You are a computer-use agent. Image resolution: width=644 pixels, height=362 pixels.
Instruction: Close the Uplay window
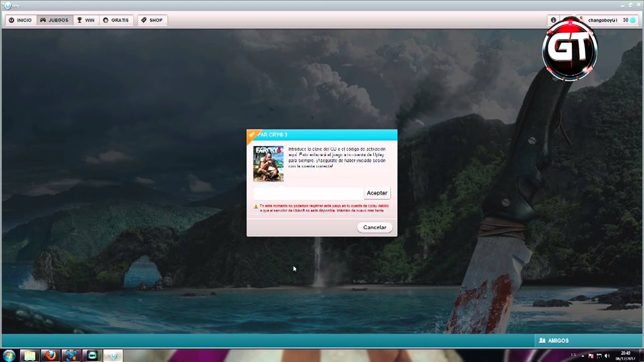click(x=638, y=5)
